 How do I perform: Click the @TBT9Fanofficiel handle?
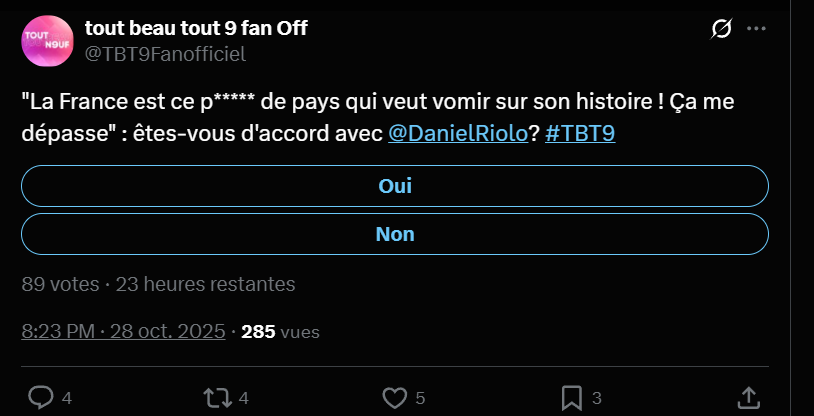click(x=165, y=53)
